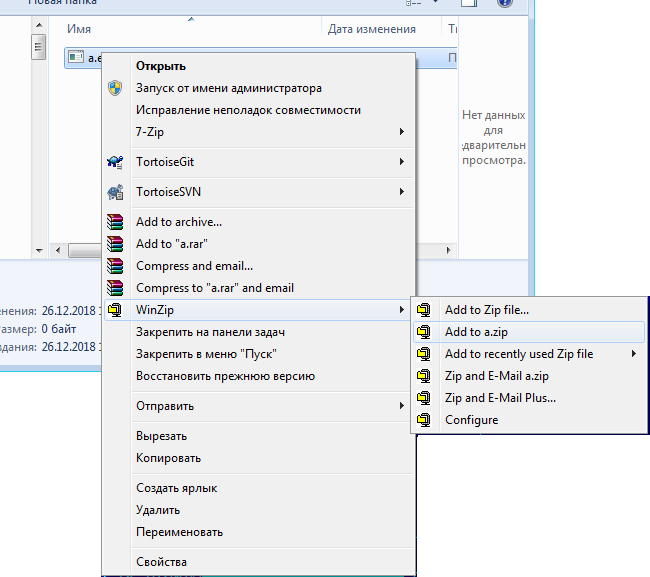Select Копировать in the context menu

coord(168,458)
